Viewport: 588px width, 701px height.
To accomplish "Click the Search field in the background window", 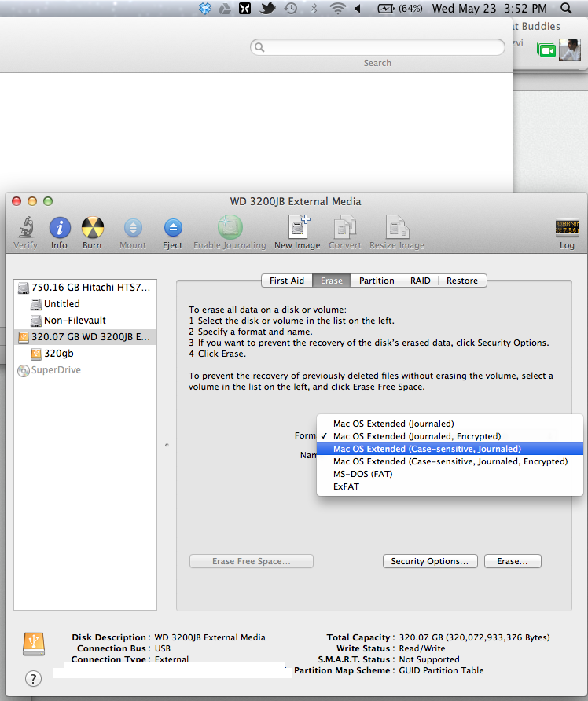I will (x=378, y=47).
